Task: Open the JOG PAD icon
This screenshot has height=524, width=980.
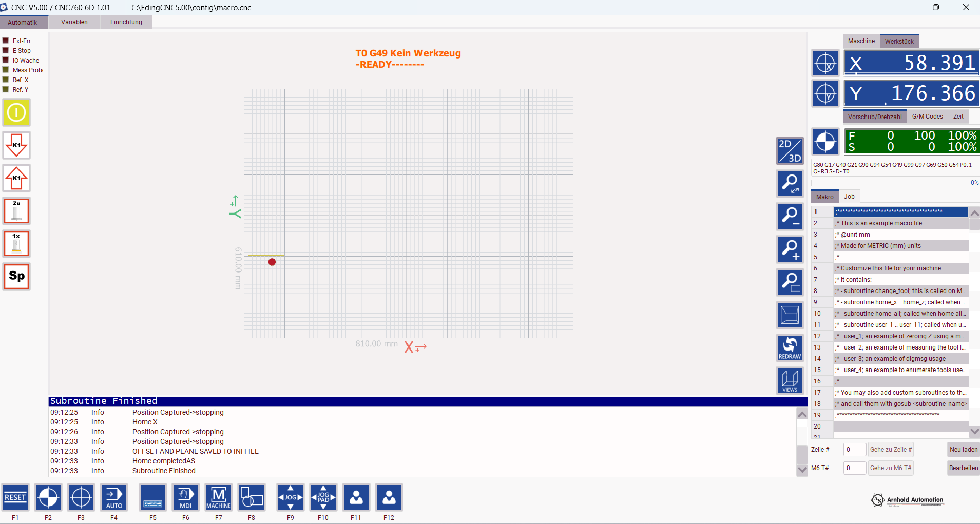Action: [323, 497]
